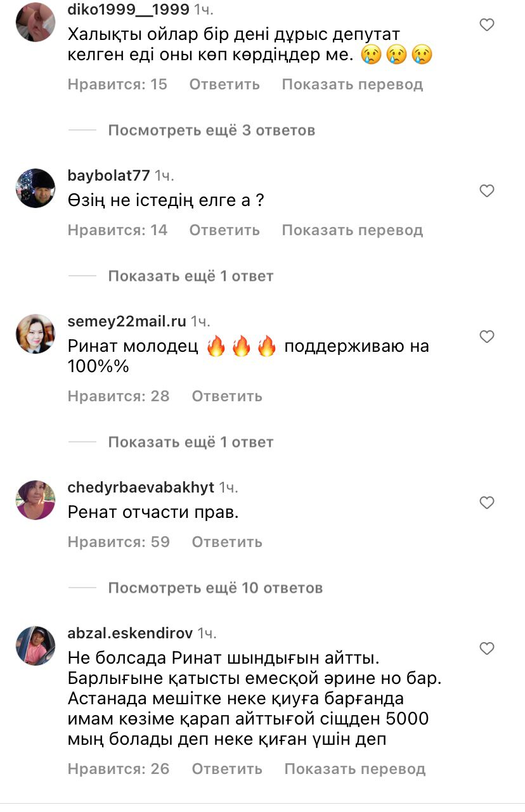Reply to chedyrbaevabakhyt's comment
This screenshot has width=525, height=812.
point(227,542)
